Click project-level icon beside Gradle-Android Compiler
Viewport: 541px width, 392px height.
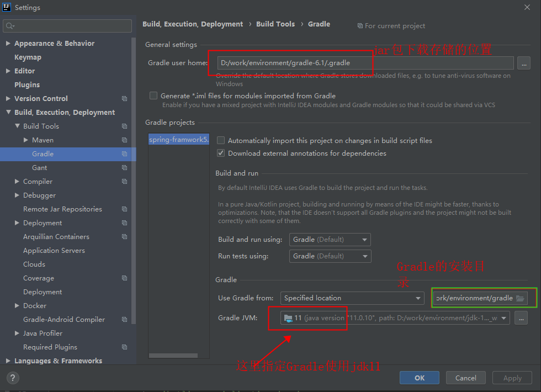[125, 320]
